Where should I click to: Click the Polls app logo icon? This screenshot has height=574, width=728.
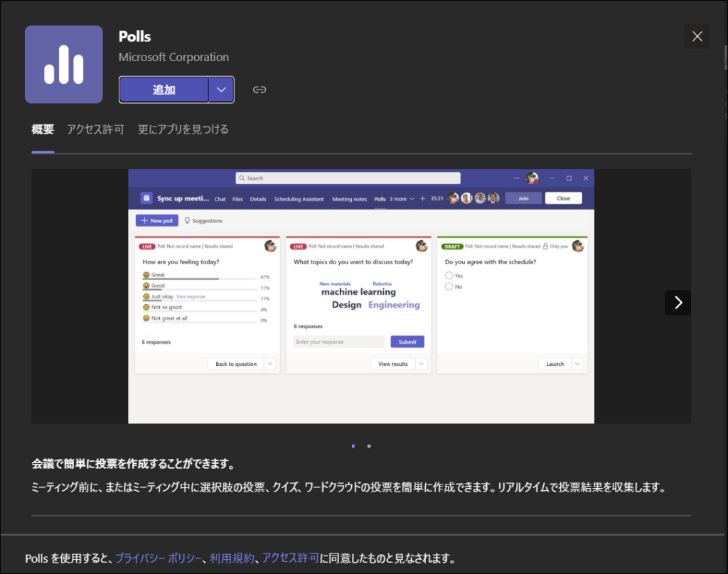pyautogui.click(x=63, y=65)
